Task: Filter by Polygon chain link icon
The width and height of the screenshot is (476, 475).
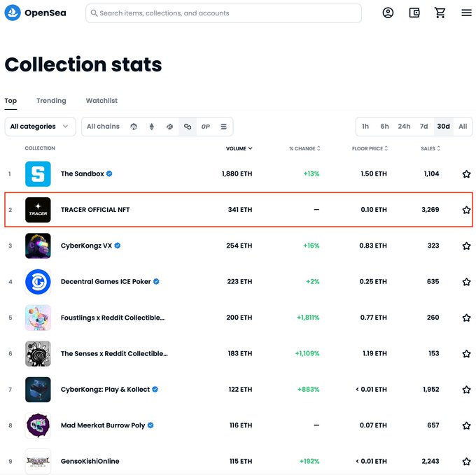Action: (188, 127)
